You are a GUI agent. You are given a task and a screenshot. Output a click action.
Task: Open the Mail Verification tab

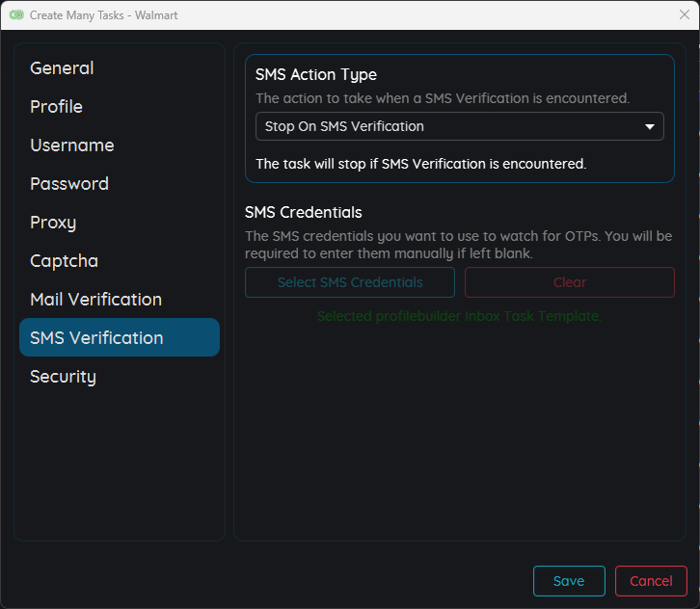pos(95,300)
